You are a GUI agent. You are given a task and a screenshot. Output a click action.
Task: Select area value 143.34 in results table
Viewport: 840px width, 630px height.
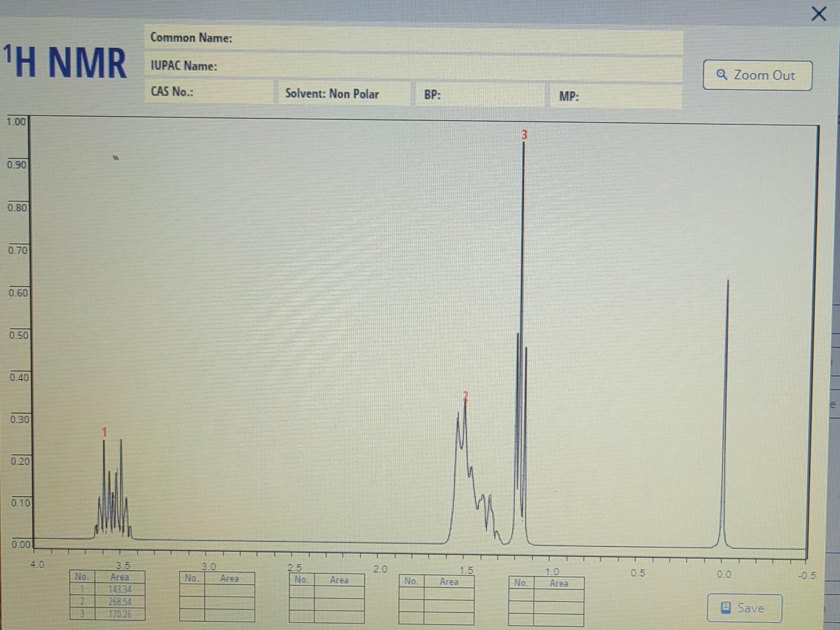120,589
